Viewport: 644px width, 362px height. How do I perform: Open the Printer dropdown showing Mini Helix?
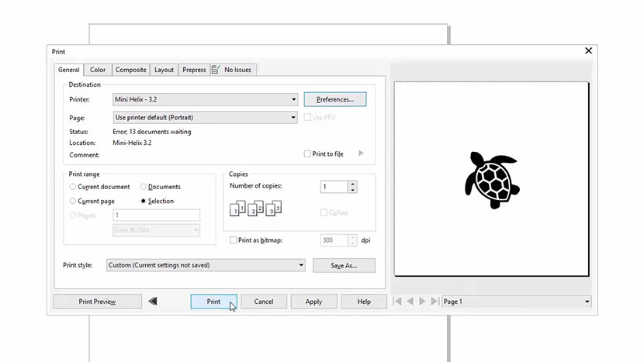tap(205, 99)
